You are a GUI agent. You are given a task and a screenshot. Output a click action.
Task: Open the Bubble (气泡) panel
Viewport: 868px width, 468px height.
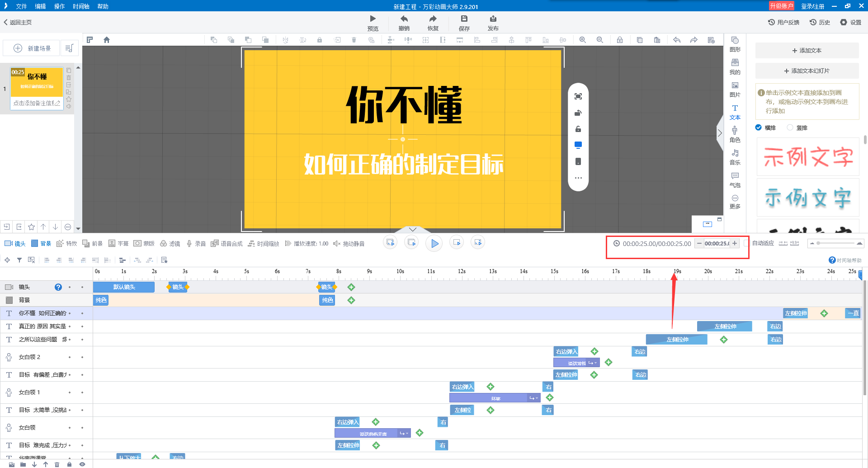[x=735, y=180]
